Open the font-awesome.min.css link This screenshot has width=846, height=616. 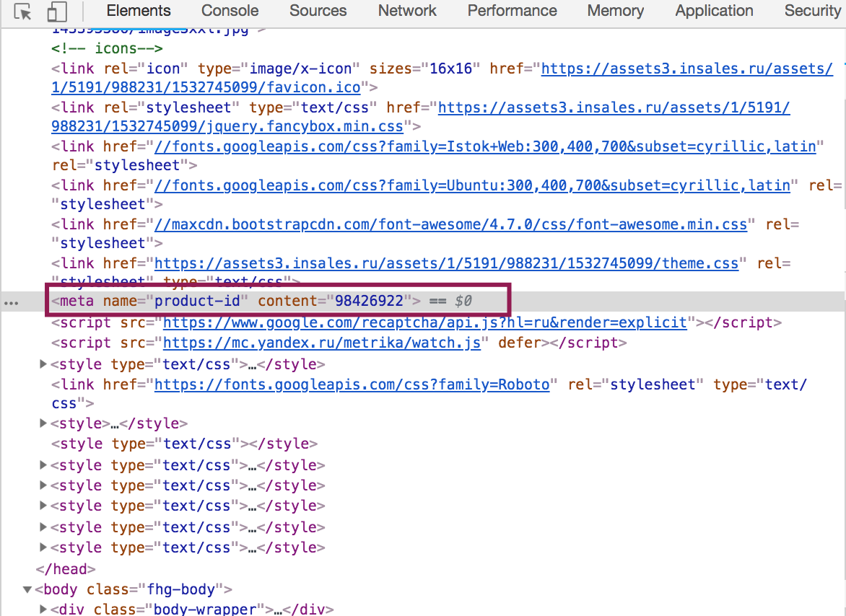click(x=450, y=224)
